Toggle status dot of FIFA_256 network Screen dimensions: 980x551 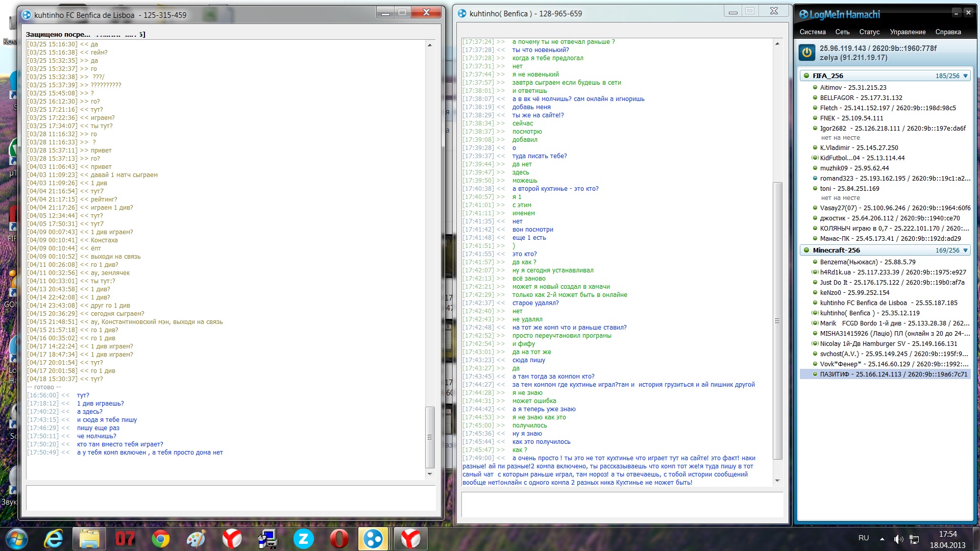click(x=806, y=76)
